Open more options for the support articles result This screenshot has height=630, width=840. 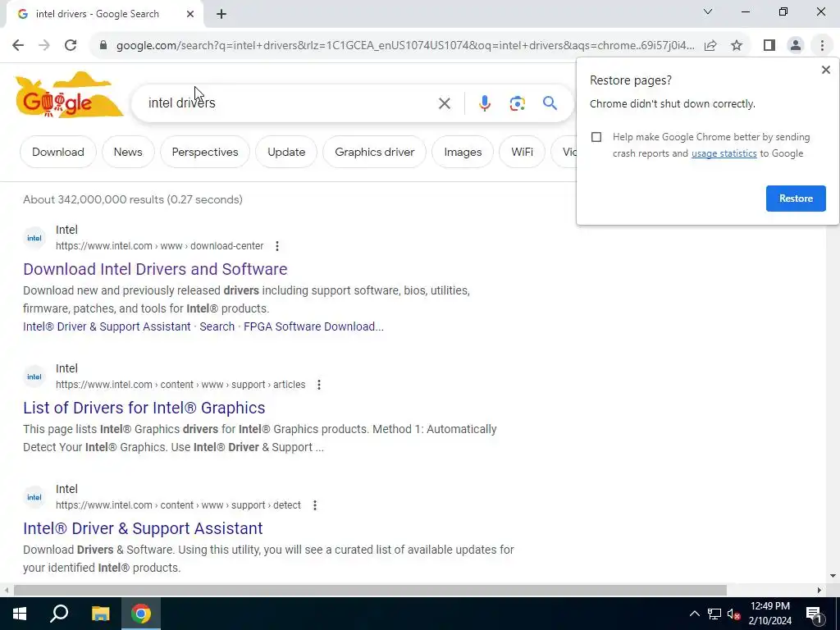319,385
